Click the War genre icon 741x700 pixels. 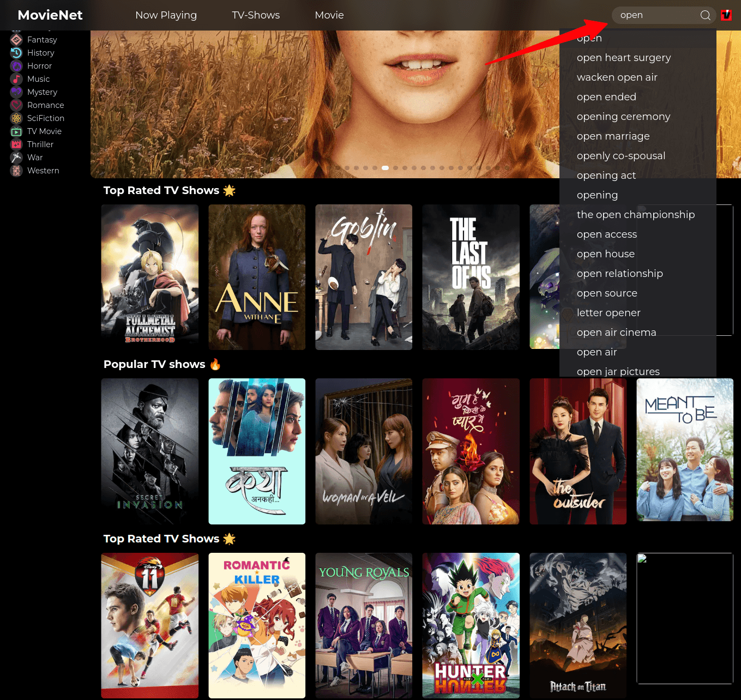point(16,158)
